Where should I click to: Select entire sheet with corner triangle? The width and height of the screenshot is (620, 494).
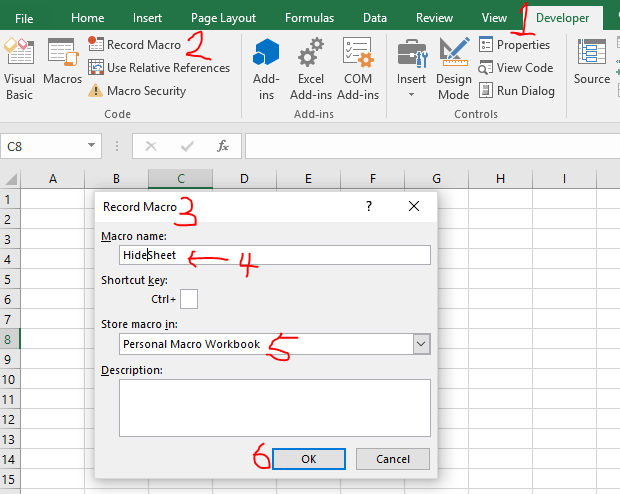click(x=10, y=179)
